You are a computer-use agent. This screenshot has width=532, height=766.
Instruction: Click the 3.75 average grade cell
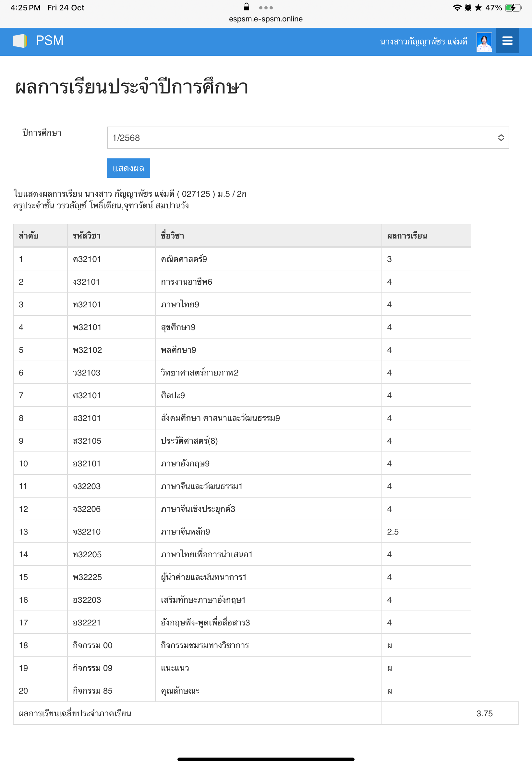[484, 713]
